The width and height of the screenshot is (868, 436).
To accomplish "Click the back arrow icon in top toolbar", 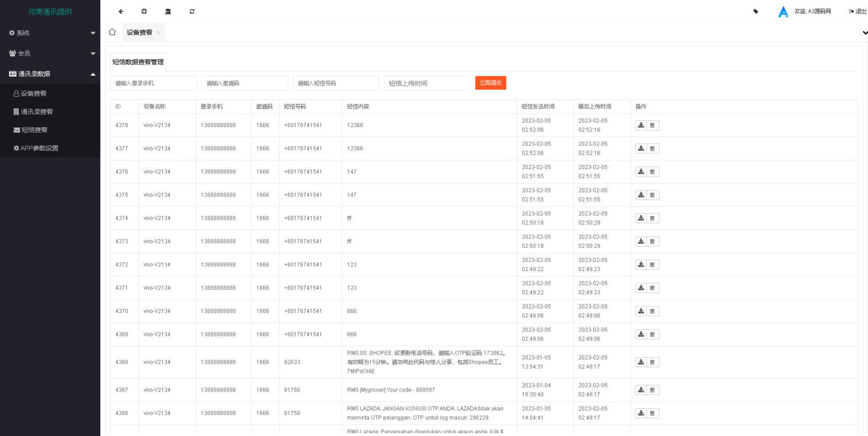I will [121, 11].
